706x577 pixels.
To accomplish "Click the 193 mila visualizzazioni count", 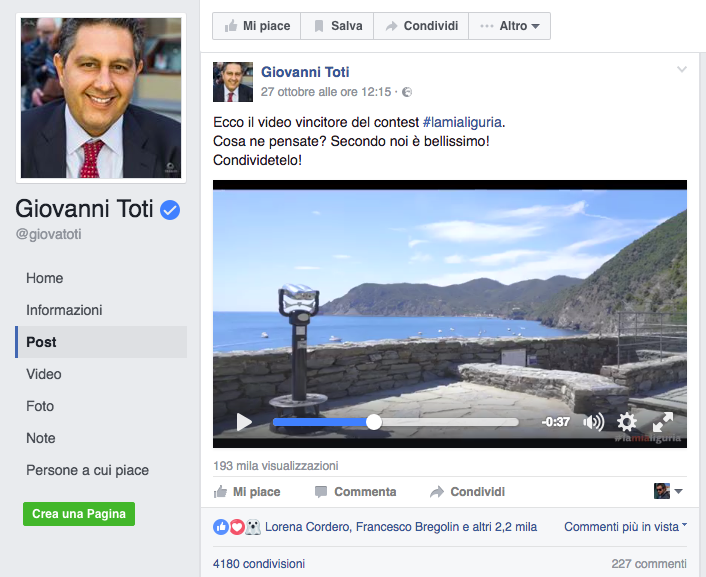I will click(276, 466).
